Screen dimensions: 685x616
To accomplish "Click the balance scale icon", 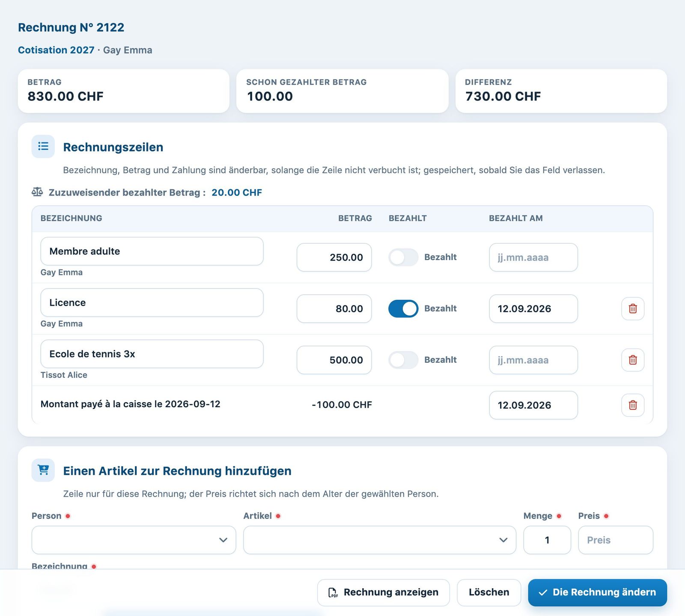I will [37, 192].
